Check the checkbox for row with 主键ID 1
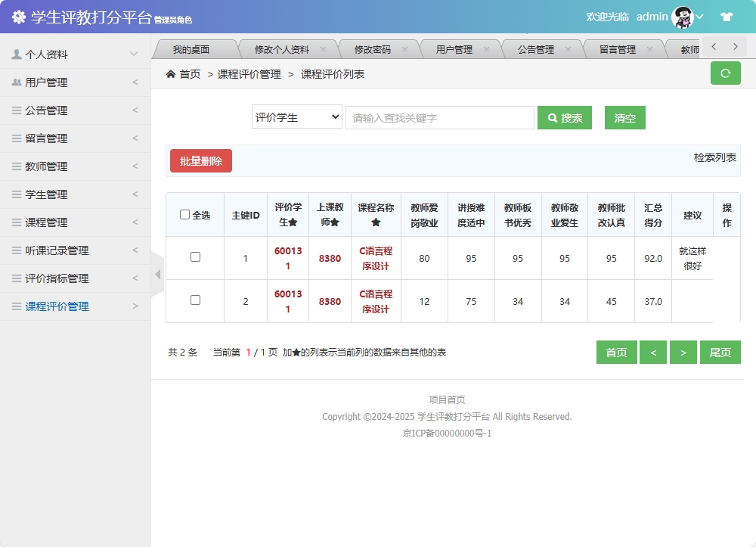The image size is (756, 547). click(x=194, y=257)
